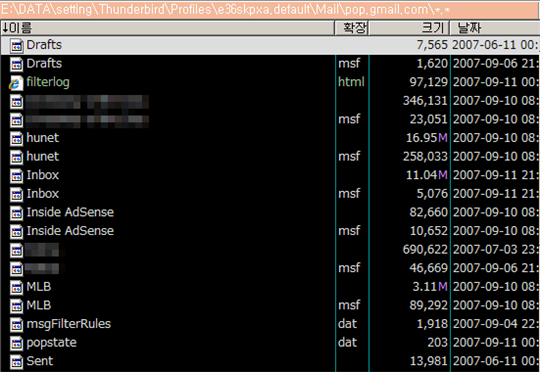Select the Inside AdSense name with msf extension
Screen dimensions: 540x372
click(x=70, y=231)
